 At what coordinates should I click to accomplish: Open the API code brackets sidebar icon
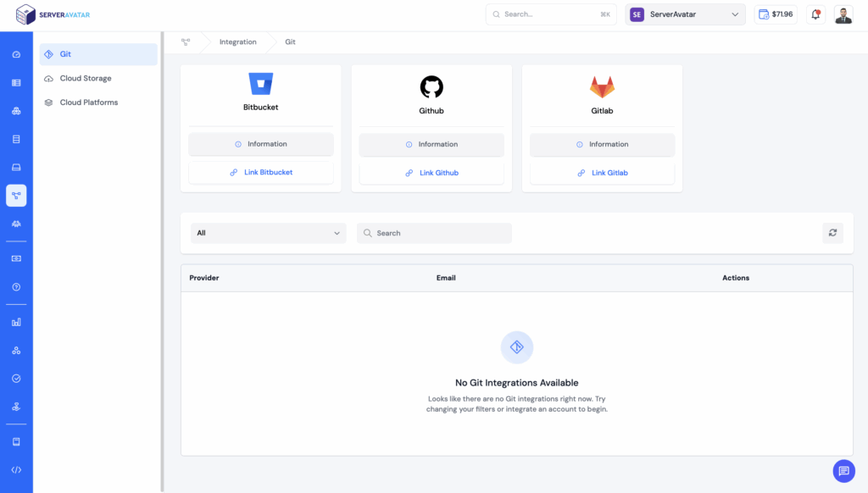tap(16, 470)
